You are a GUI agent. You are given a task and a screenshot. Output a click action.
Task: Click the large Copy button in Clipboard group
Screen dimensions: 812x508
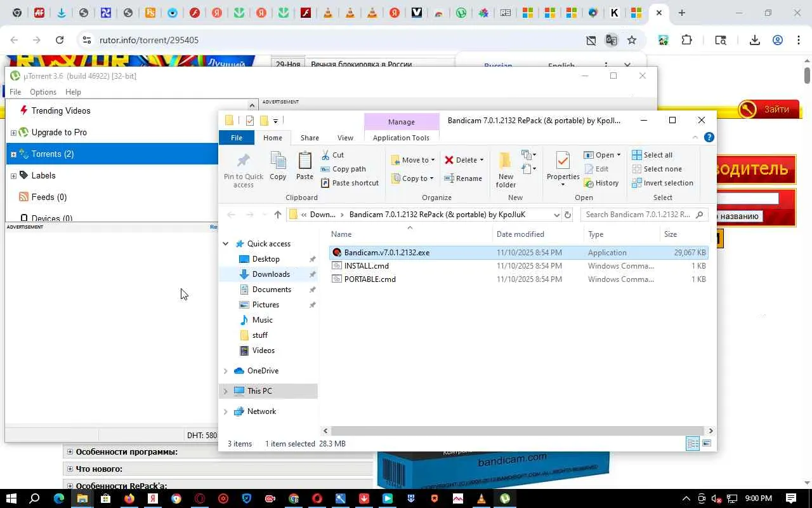(278, 166)
